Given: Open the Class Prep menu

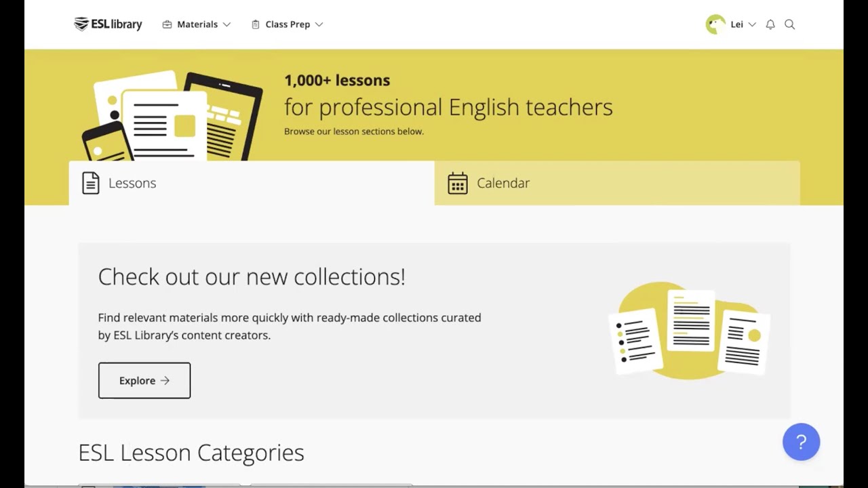Looking at the screenshot, I should tap(288, 24).
